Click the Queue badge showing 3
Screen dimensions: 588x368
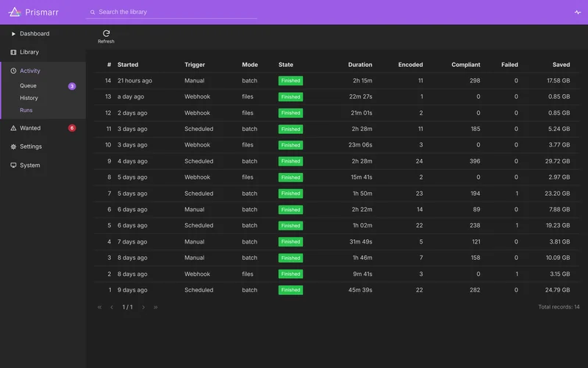click(x=72, y=86)
